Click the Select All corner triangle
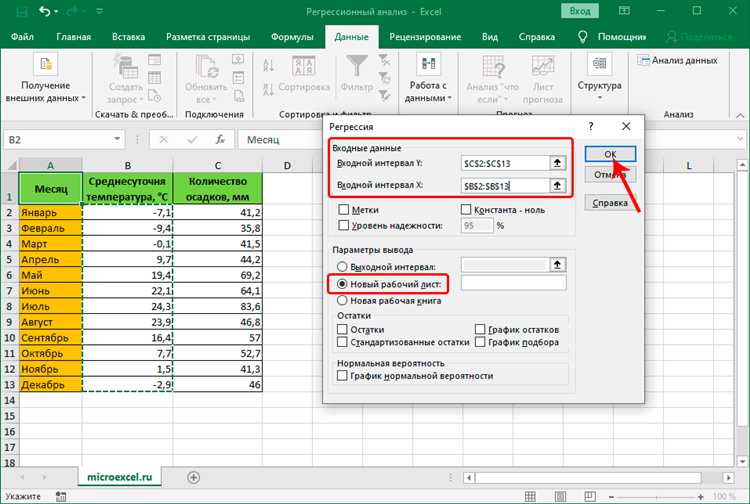The width and height of the screenshot is (750, 504). tap(11, 165)
